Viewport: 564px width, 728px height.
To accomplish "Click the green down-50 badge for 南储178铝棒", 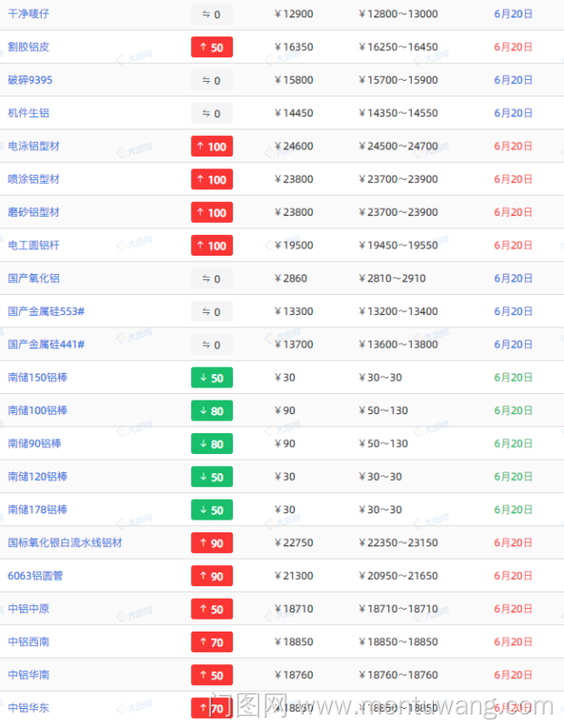I will point(212,510).
